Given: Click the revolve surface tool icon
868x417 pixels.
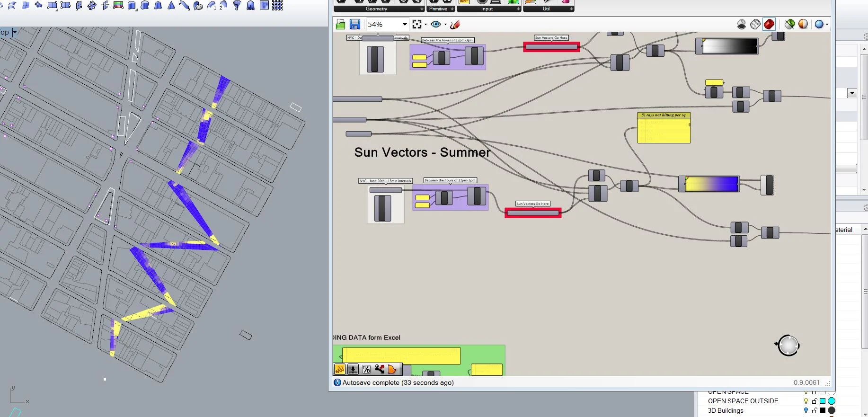Looking at the screenshot, I should 237,5.
